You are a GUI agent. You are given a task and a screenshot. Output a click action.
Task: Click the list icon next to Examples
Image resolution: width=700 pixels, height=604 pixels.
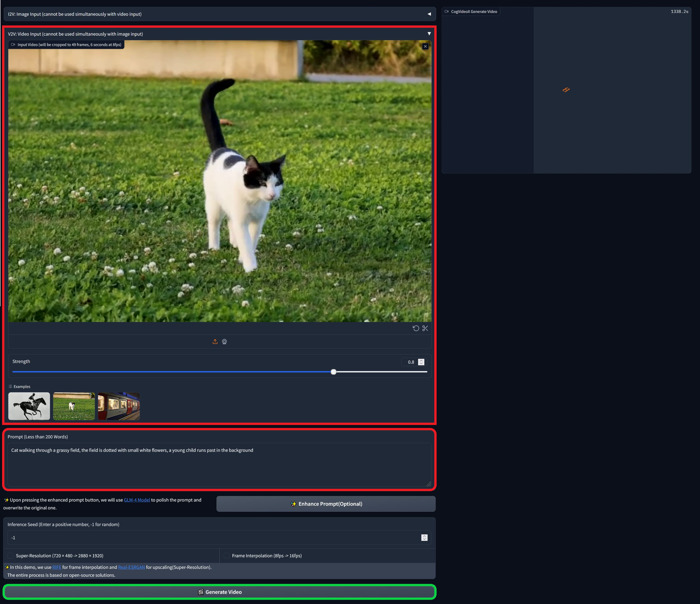click(x=10, y=386)
